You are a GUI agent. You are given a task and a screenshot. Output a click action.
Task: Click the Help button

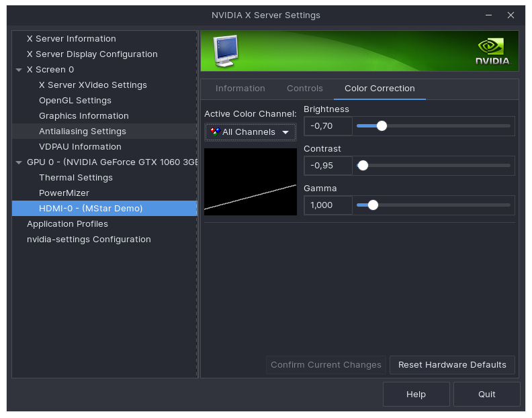(x=416, y=395)
